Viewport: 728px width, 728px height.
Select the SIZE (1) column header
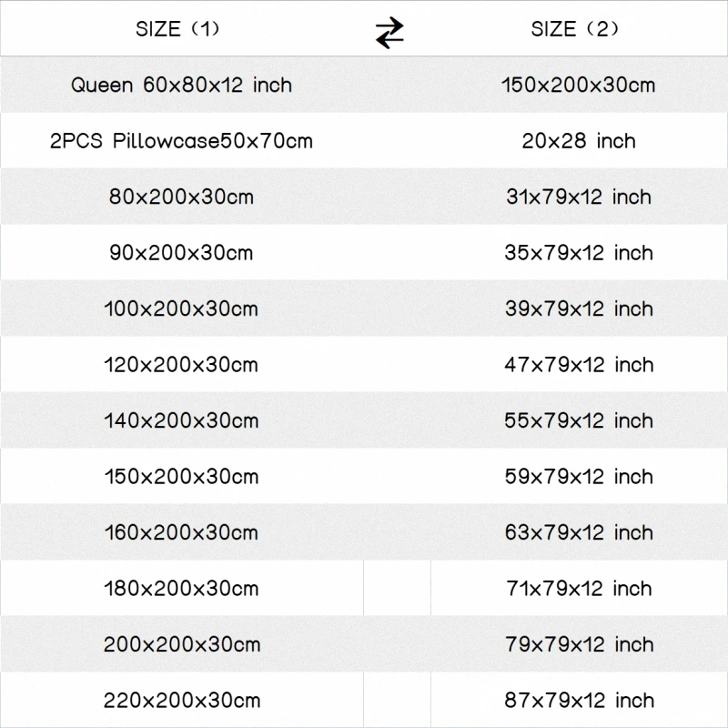click(x=177, y=29)
